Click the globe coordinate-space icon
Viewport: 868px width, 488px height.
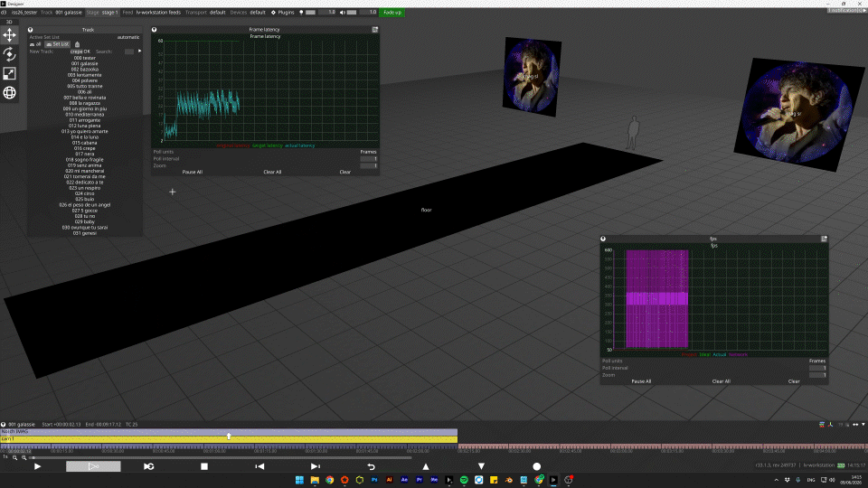(9, 93)
